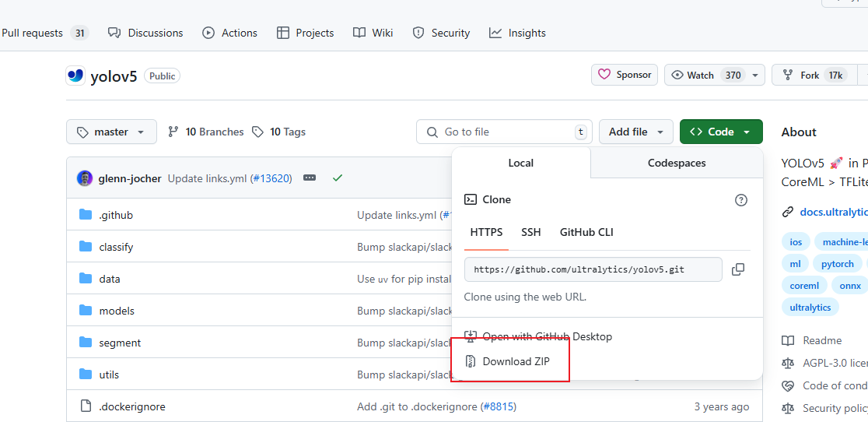Click the Ultralytics repository avatar icon

click(75, 76)
